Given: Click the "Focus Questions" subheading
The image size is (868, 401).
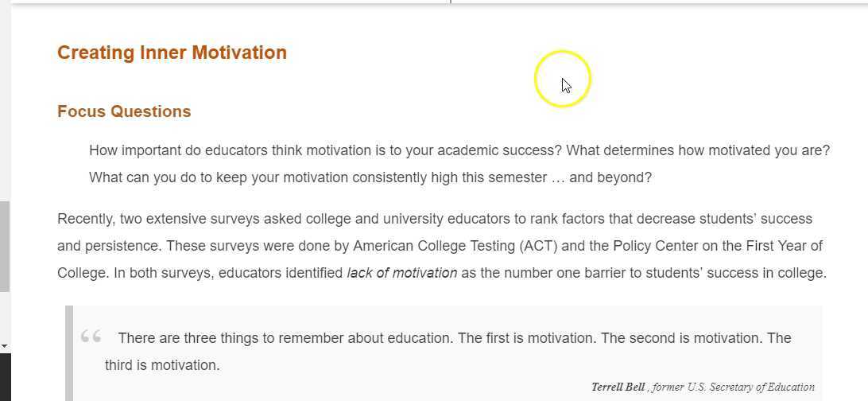Looking at the screenshot, I should tap(124, 111).
